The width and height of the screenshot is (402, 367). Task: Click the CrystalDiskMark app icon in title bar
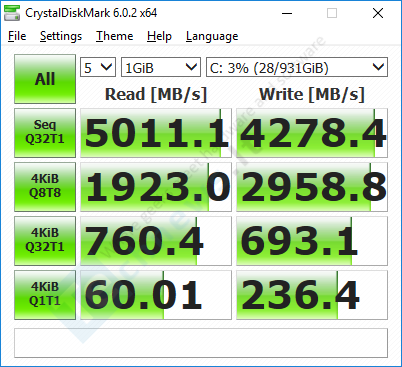(12, 13)
